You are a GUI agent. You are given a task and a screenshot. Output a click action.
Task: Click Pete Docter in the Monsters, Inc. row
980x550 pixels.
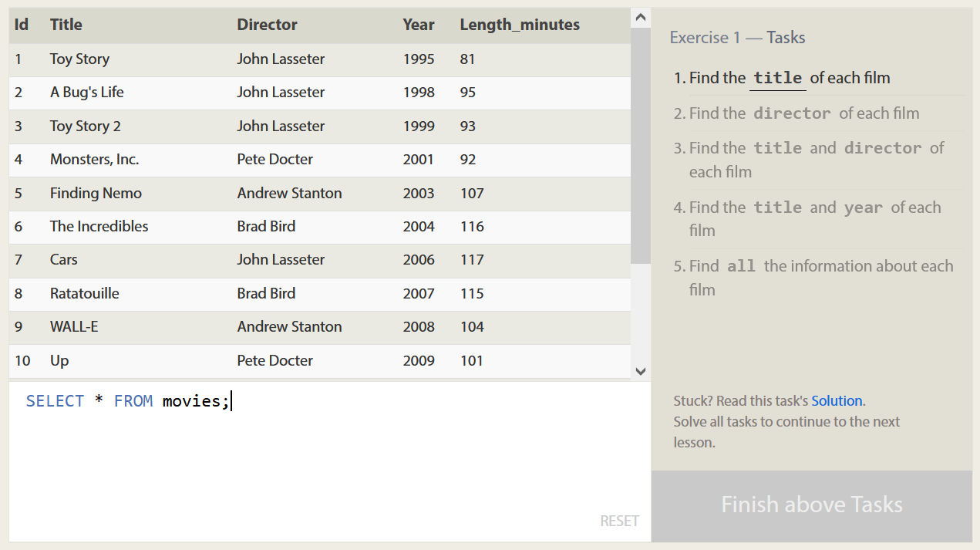[274, 159]
